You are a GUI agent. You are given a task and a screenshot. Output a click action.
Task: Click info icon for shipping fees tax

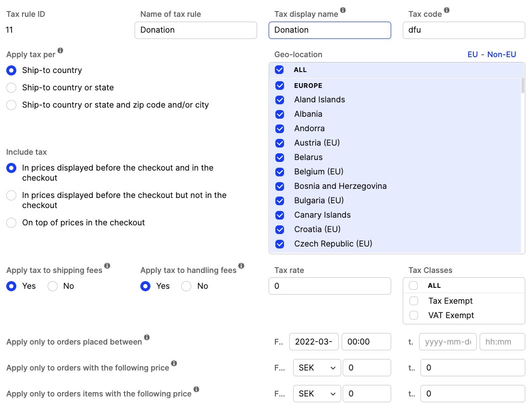(x=107, y=266)
